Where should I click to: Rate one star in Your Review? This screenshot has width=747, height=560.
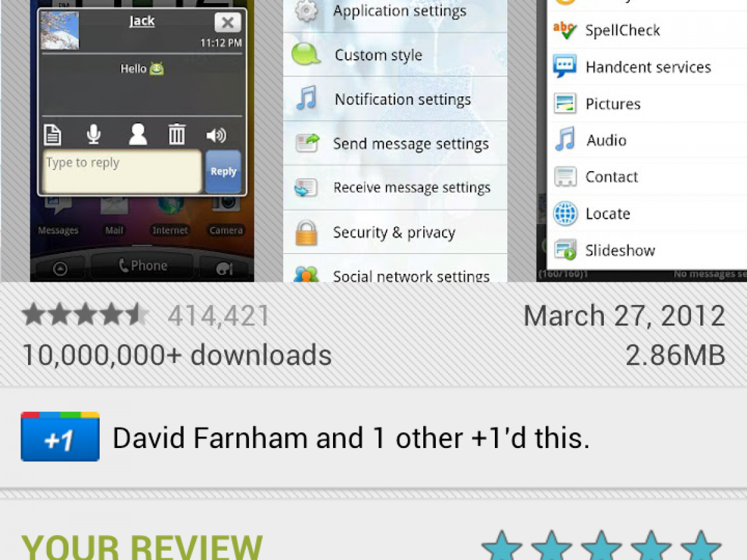pos(502,546)
